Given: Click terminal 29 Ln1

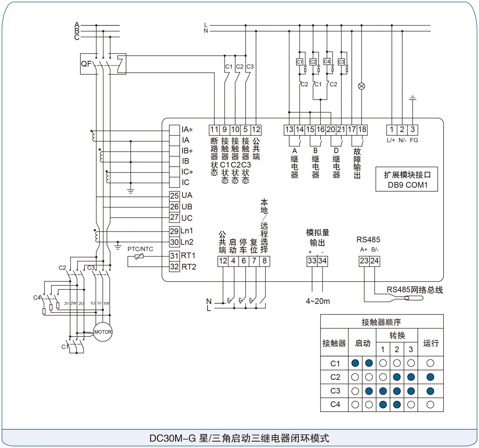Looking at the screenshot, I should click(x=174, y=231).
